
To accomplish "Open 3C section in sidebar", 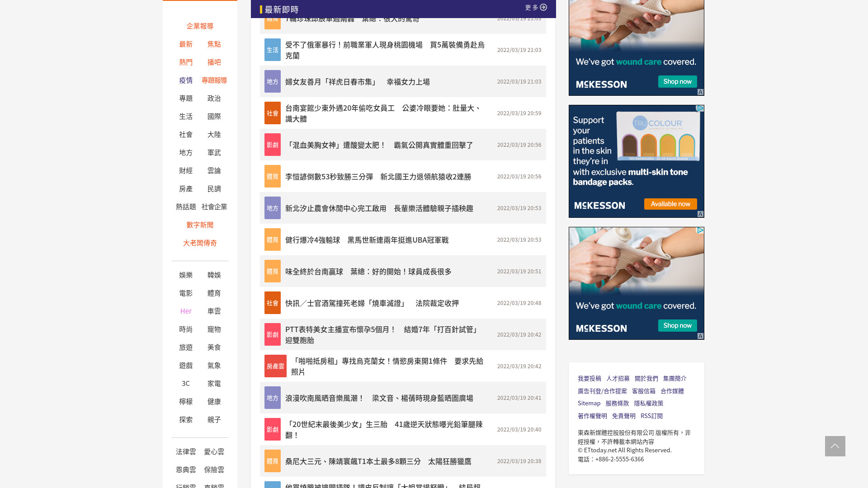I will [186, 383].
